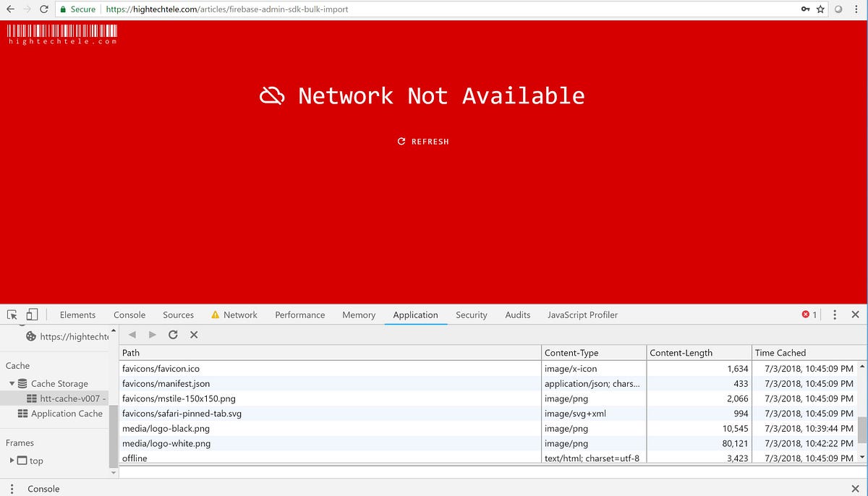This screenshot has height=496, width=868.
Task: Open the DevTools main menu (vertical dots)
Action: [835, 315]
